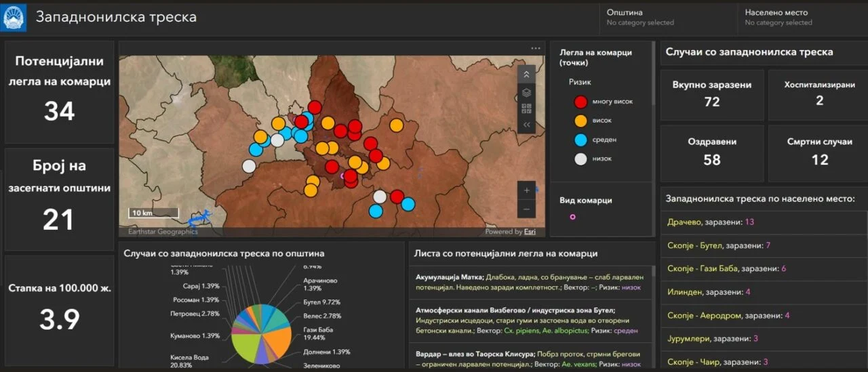Open the map panel three-dot options

[536, 48]
